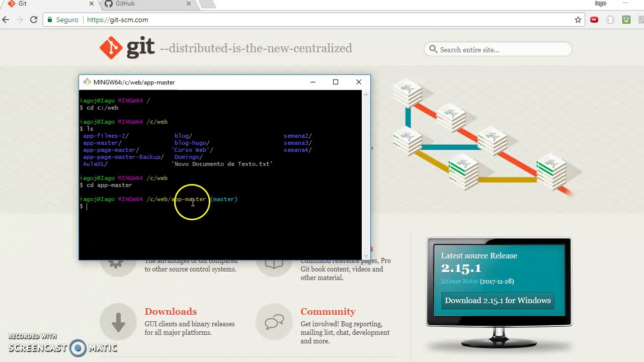
Task: Click the new tab button
Action: [207, 4]
